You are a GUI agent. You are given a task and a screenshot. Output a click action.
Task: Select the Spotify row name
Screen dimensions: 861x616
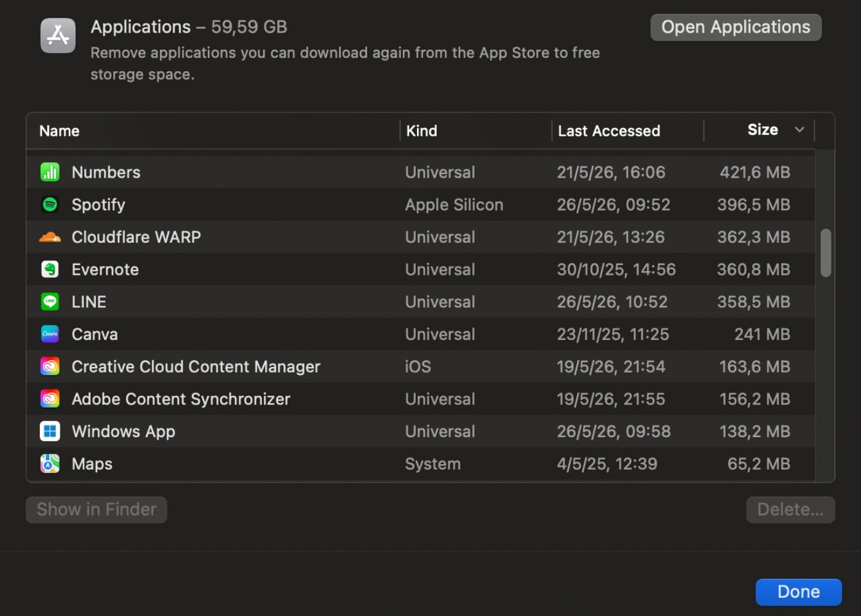pyautogui.click(x=98, y=205)
